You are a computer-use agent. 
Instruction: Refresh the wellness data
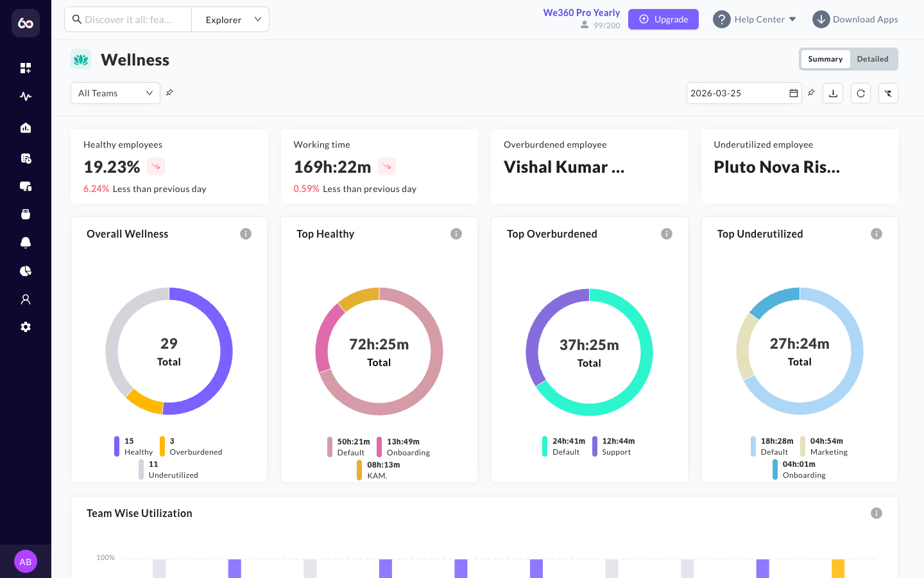pyautogui.click(x=860, y=93)
